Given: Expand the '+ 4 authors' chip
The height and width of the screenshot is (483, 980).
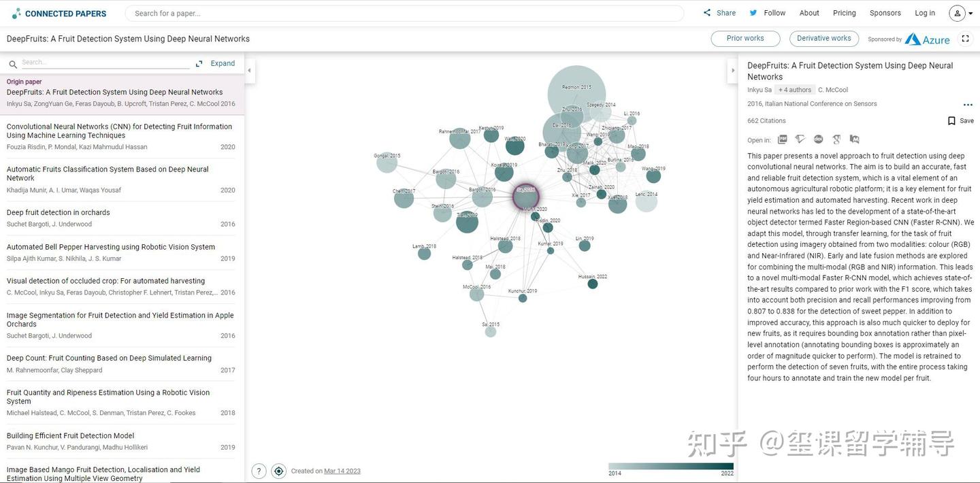Looking at the screenshot, I should coord(795,90).
